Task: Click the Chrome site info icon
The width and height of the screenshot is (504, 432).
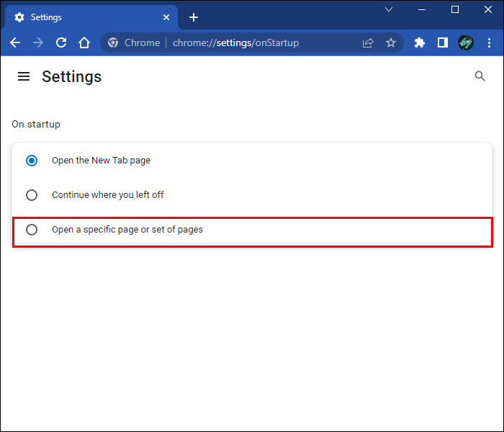Action: tap(113, 42)
